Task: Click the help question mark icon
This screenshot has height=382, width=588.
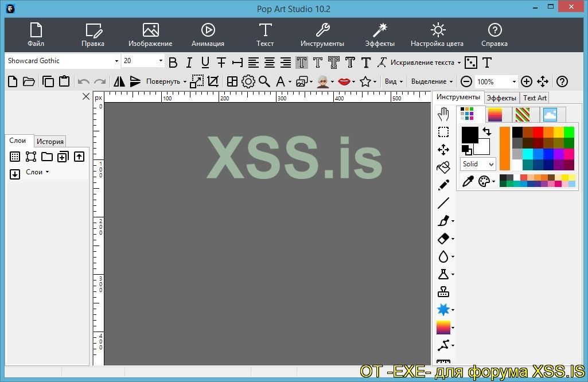Action: (562, 81)
